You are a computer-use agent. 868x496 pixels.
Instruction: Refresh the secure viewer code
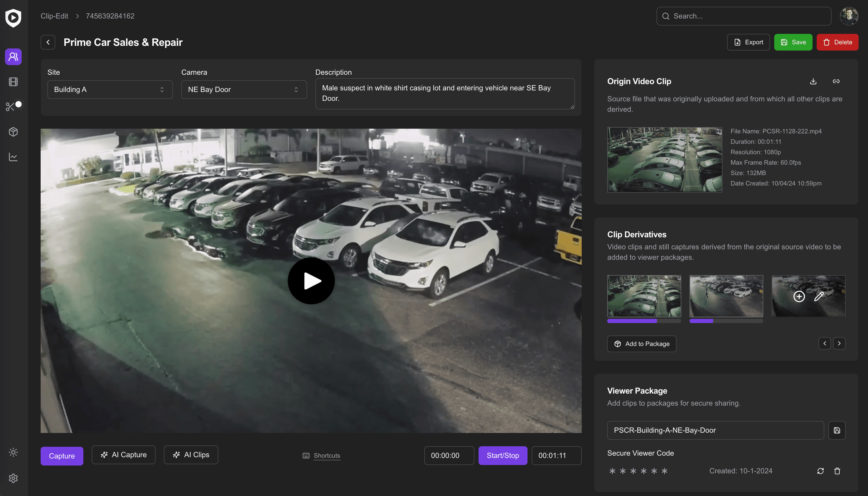[821, 471]
